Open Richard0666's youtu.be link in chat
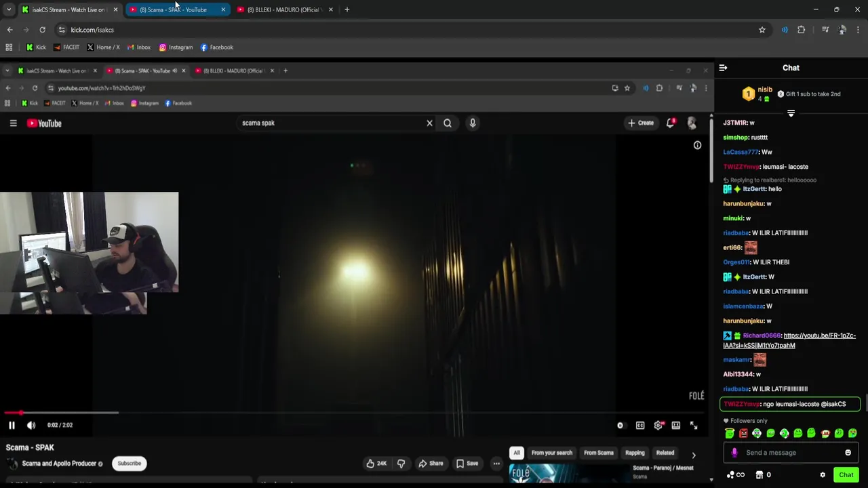The image size is (868, 488). tap(789, 340)
